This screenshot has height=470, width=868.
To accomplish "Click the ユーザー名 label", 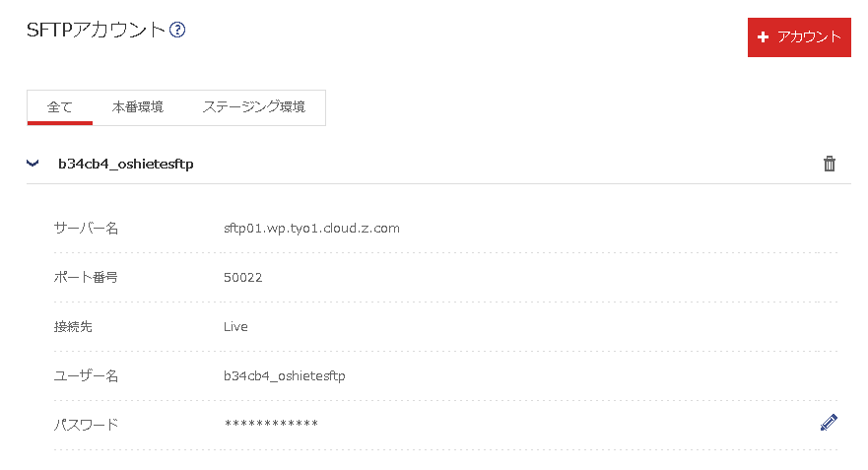I will pos(86,375).
